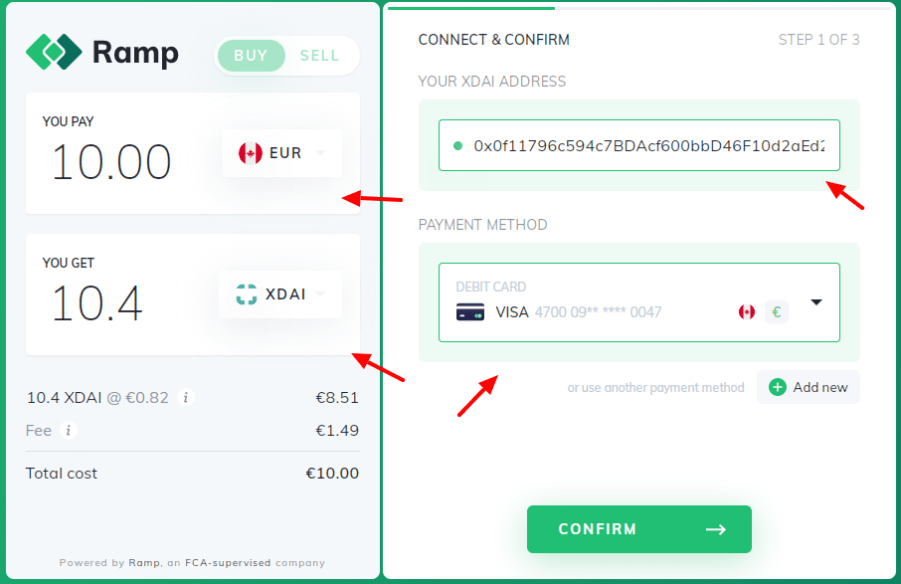Click the You Get amount 10.4
Screen dimensions: 901x584
(x=97, y=303)
